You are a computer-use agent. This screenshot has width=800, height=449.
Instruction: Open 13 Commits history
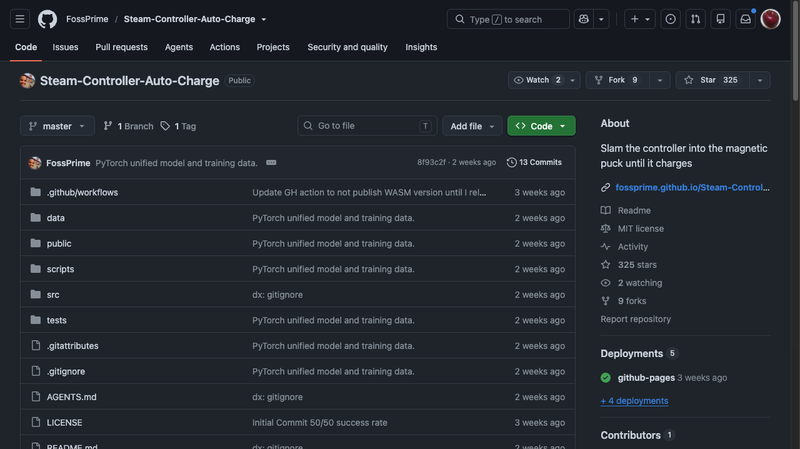click(534, 162)
